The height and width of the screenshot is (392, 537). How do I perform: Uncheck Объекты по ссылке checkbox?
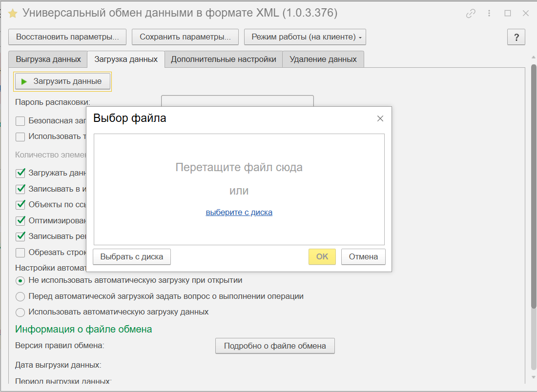tap(20, 205)
